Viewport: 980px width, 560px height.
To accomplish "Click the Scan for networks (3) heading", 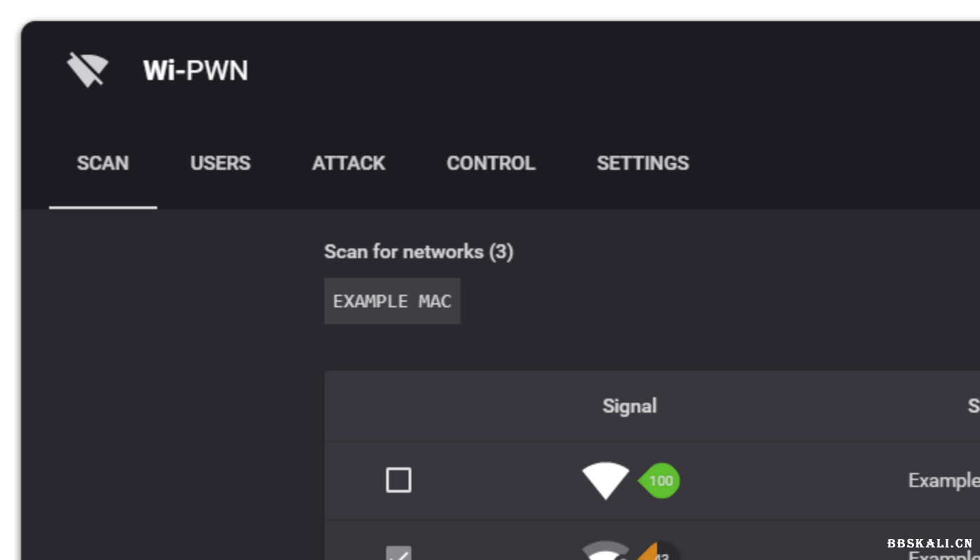I will click(x=418, y=252).
